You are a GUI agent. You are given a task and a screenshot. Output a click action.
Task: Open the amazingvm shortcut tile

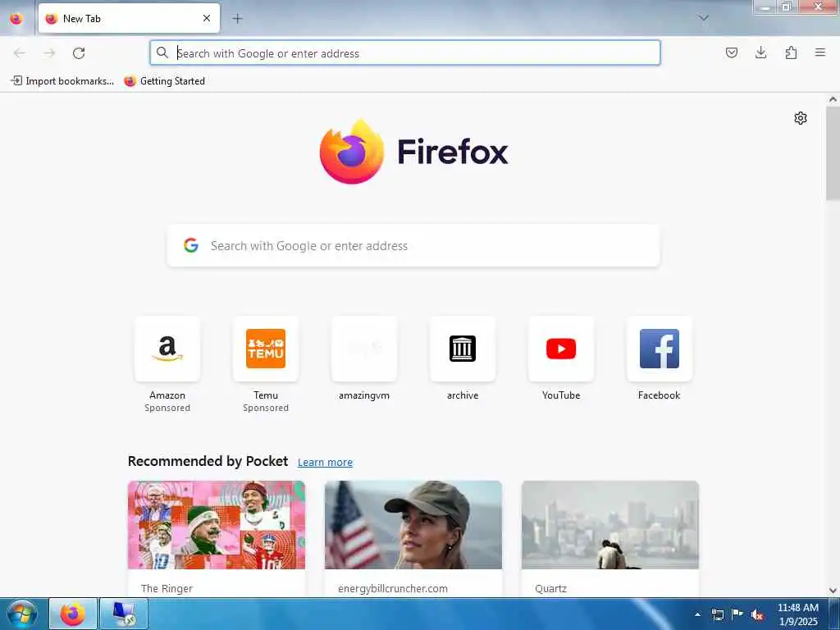pos(363,349)
